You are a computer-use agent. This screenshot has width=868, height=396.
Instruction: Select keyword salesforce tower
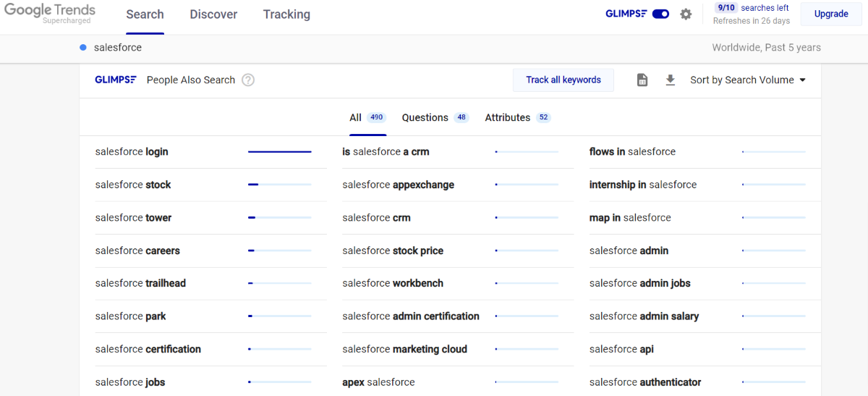pyautogui.click(x=133, y=218)
